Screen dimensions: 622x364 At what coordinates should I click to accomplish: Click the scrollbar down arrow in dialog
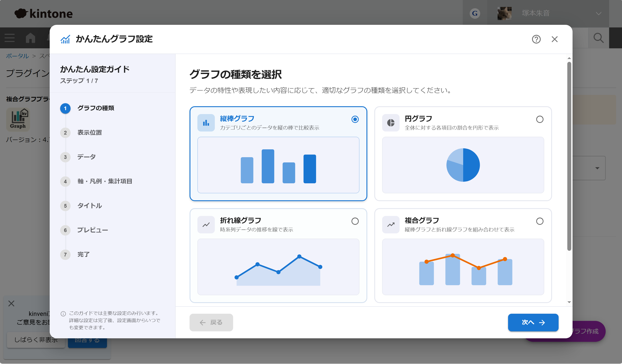pyautogui.click(x=569, y=302)
